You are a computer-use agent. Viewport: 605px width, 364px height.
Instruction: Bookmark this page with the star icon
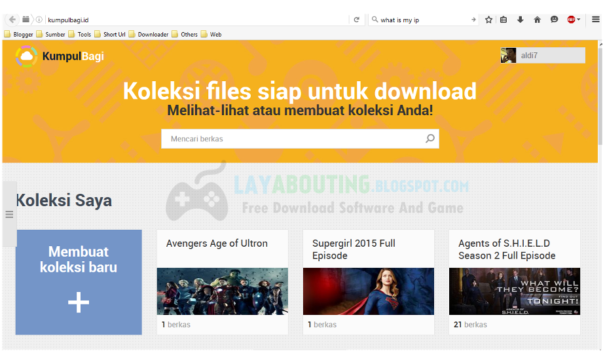coord(488,20)
